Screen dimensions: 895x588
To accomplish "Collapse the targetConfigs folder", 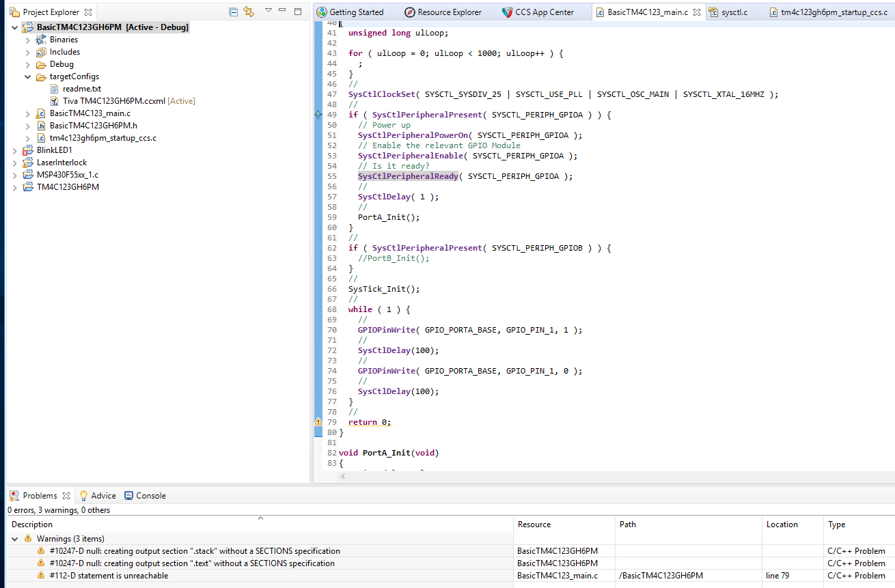I will (x=28, y=76).
